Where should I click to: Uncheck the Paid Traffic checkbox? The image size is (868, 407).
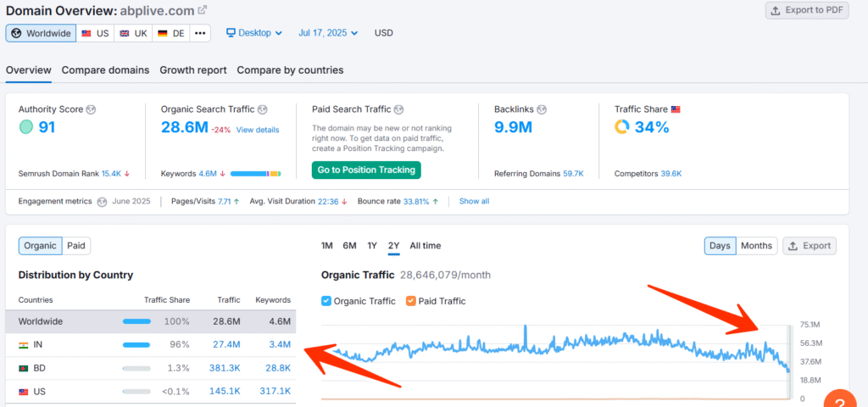411,301
